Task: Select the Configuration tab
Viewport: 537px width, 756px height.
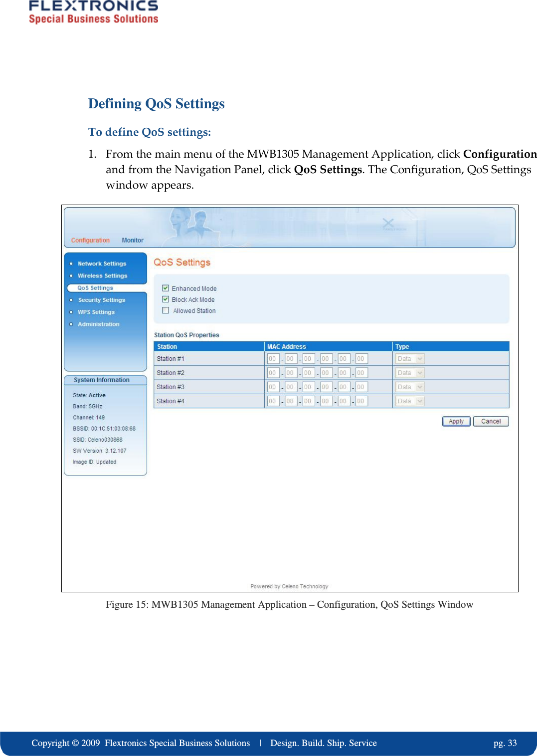Action: [x=90, y=240]
